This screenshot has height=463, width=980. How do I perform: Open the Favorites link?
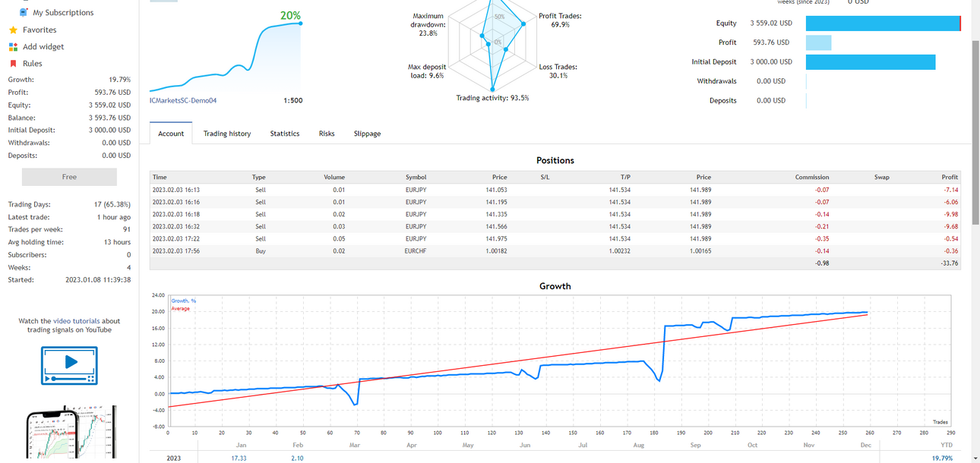(40, 30)
